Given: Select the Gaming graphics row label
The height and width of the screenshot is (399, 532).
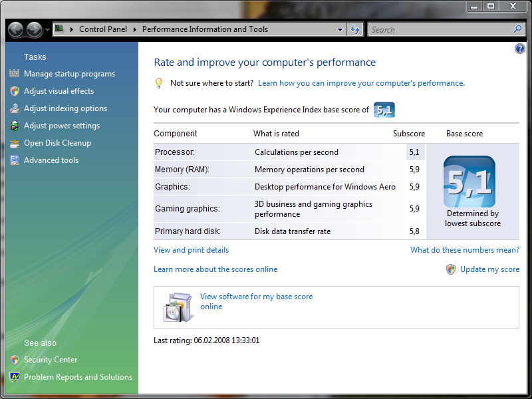Looking at the screenshot, I should [188, 209].
